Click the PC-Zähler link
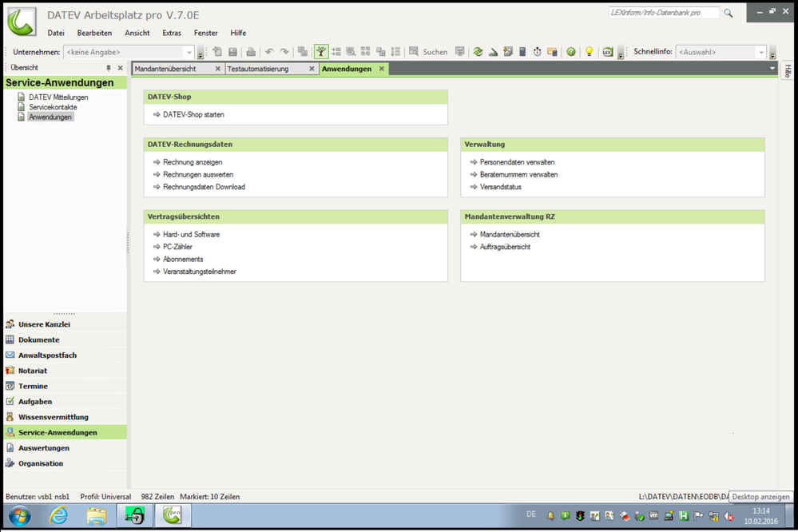 [x=177, y=246]
